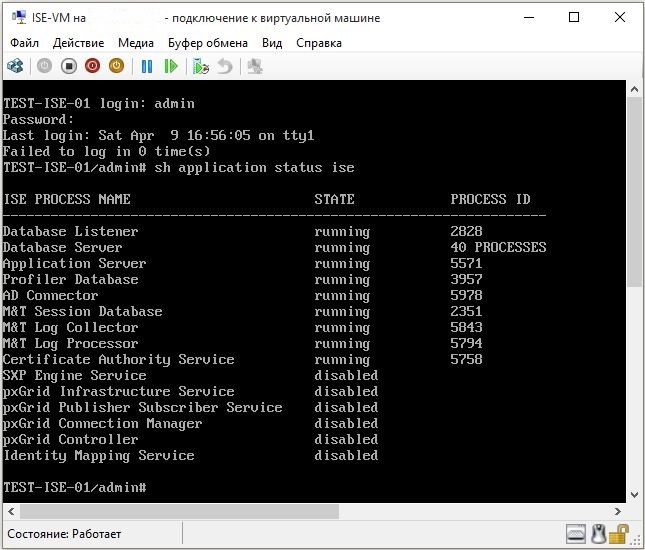The width and height of the screenshot is (645, 550).
Task: Click the horizontal scrollbar thumb
Action: pyautogui.click(x=179, y=511)
